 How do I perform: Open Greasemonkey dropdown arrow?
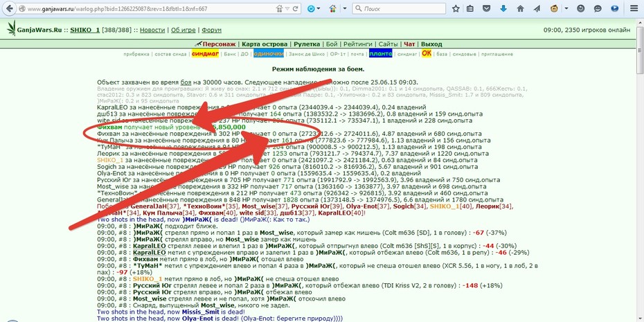pyautogui.click(x=566, y=8)
